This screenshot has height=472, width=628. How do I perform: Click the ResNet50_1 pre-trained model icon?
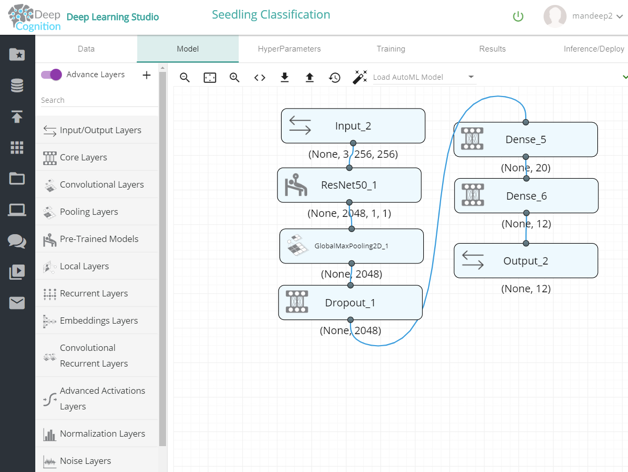pos(296,185)
